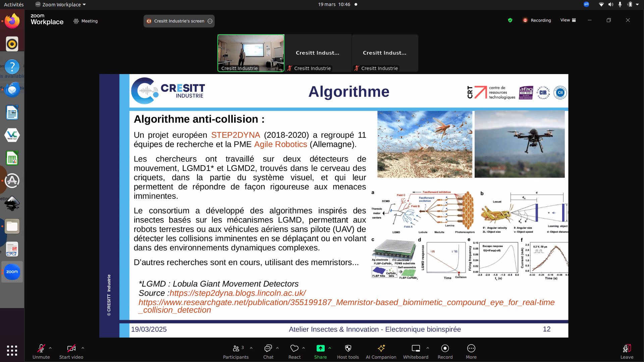Open Thunderbird mail from the dock

click(x=12, y=89)
